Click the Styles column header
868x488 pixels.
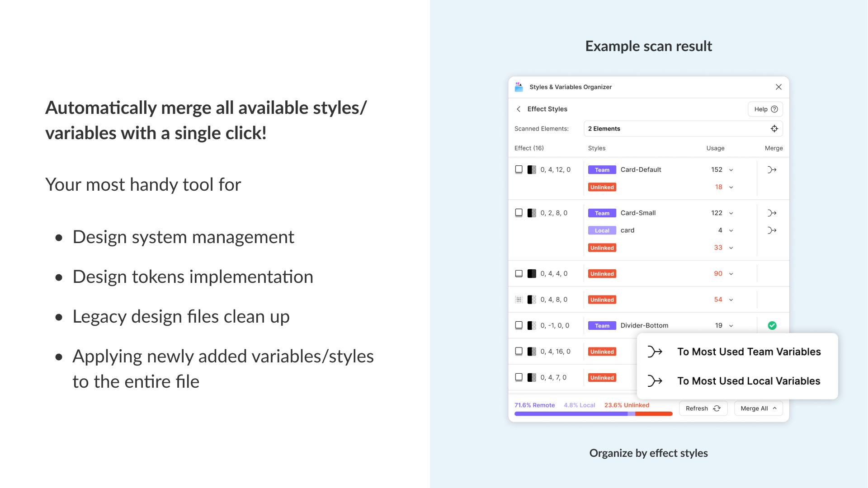[x=597, y=148]
